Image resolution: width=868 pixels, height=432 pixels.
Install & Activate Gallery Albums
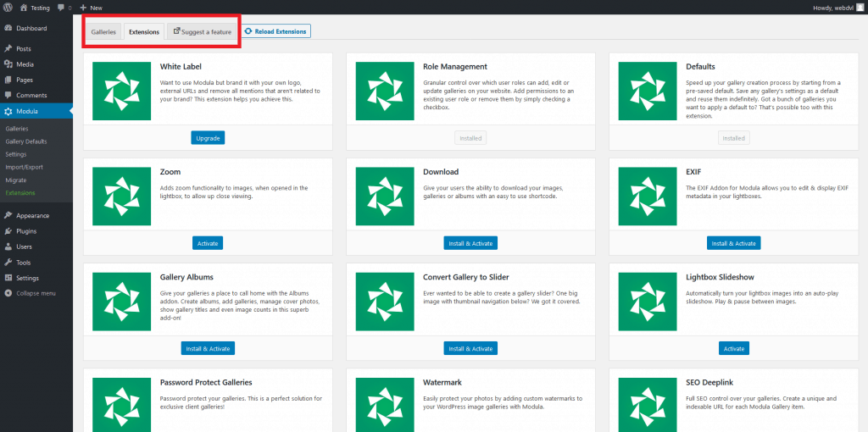coord(209,348)
